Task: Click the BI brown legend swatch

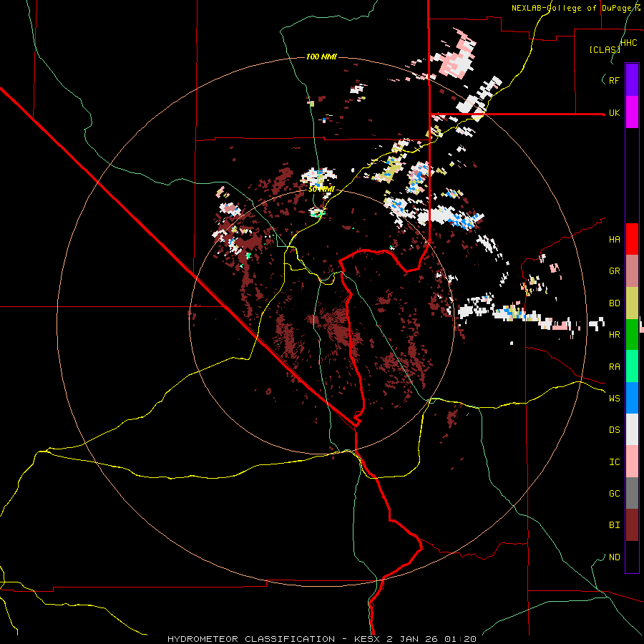Action: [x=632, y=525]
